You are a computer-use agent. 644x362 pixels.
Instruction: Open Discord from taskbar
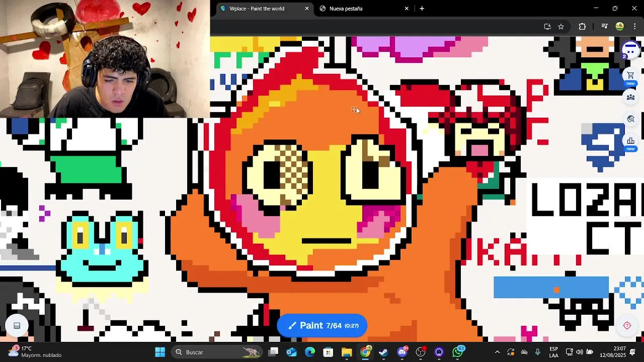click(402, 352)
